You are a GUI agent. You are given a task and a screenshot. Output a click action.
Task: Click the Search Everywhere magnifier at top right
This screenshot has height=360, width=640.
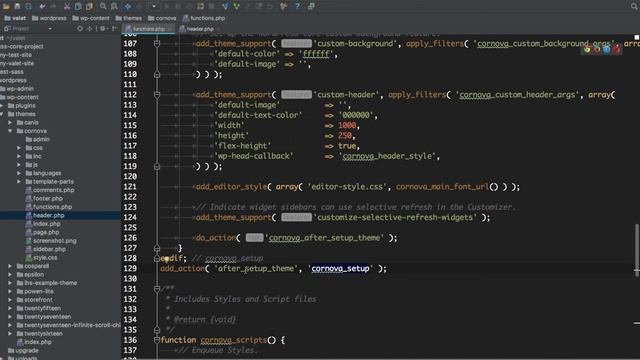(634, 7)
